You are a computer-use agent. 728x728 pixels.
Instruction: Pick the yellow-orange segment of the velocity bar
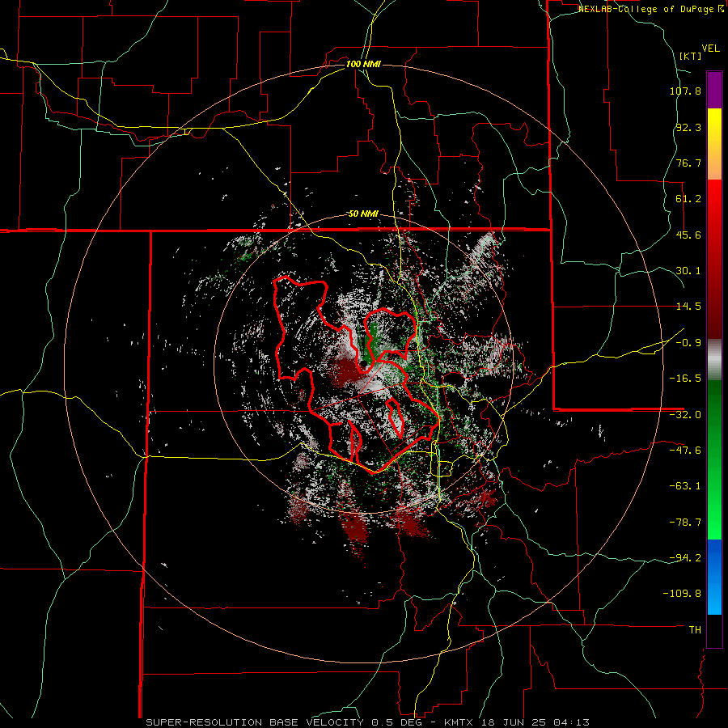point(714,144)
